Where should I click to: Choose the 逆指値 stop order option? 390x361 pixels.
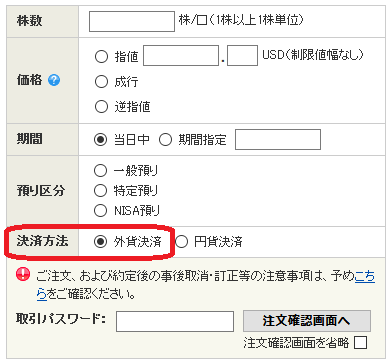pos(101,107)
